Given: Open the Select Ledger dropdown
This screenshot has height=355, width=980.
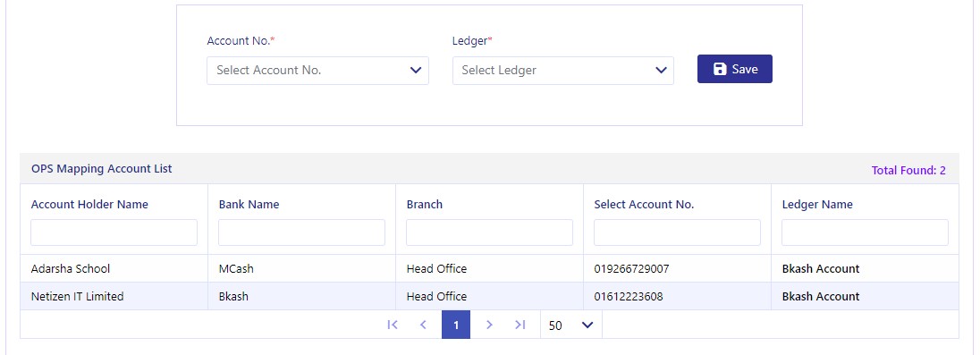Looking at the screenshot, I should 563,71.
